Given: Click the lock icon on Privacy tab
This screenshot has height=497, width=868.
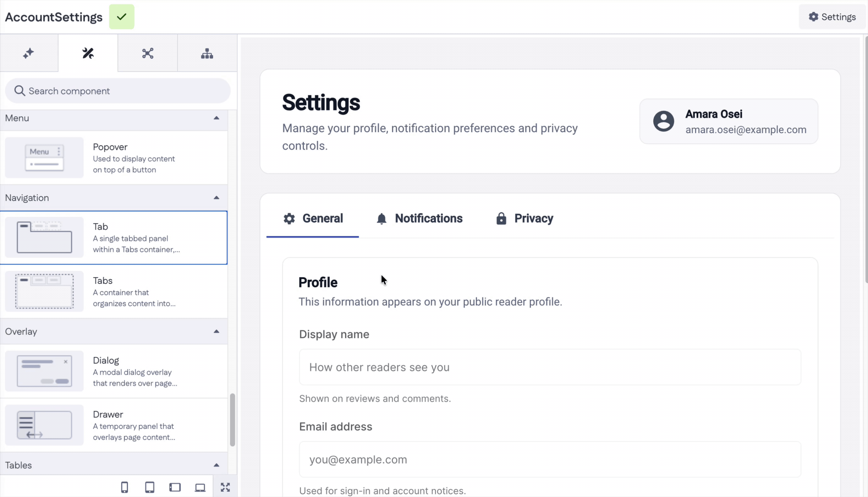Looking at the screenshot, I should point(501,219).
